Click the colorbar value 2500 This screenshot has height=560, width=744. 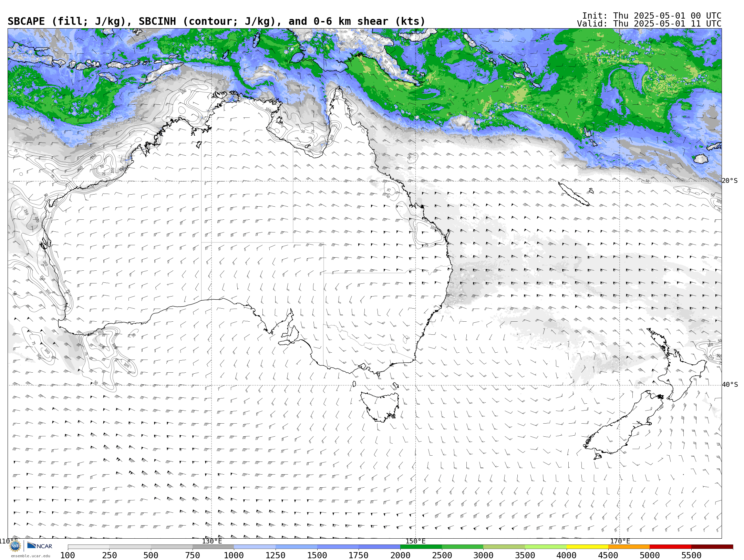[442, 555]
